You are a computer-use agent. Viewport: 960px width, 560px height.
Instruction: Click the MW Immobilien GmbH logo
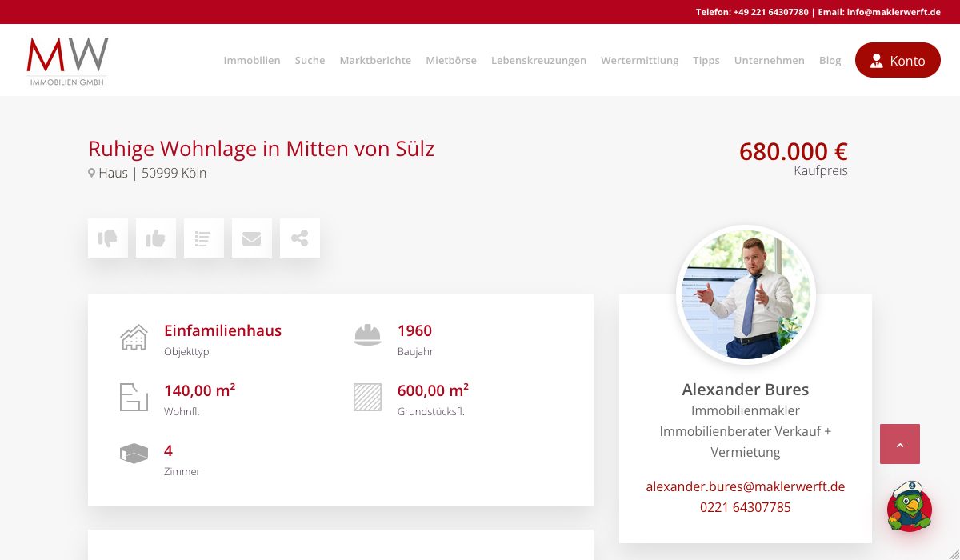tap(67, 61)
